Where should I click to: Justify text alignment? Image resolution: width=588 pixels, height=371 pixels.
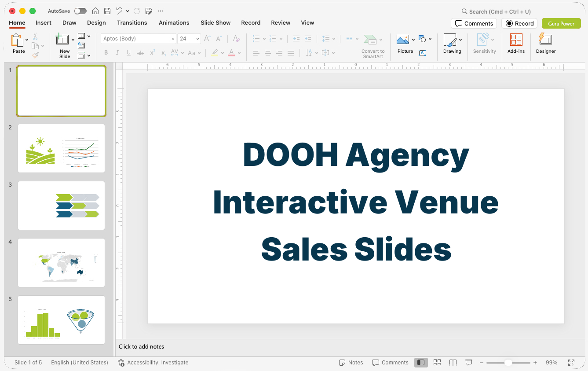pyautogui.click(x=291, y=53)
